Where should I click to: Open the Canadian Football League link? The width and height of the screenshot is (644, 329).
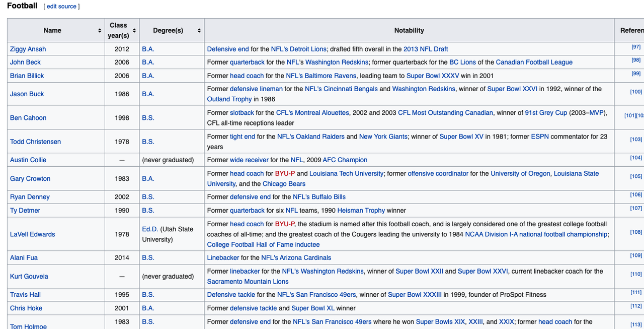534,62
